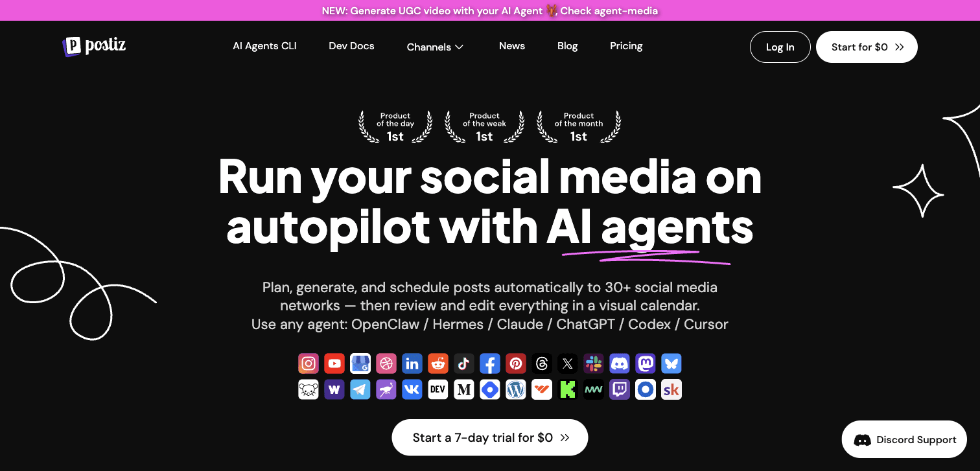This screenshot has height=471, width=980.
Task: Select the TikTok channel icon
Action: pos(464,363)
